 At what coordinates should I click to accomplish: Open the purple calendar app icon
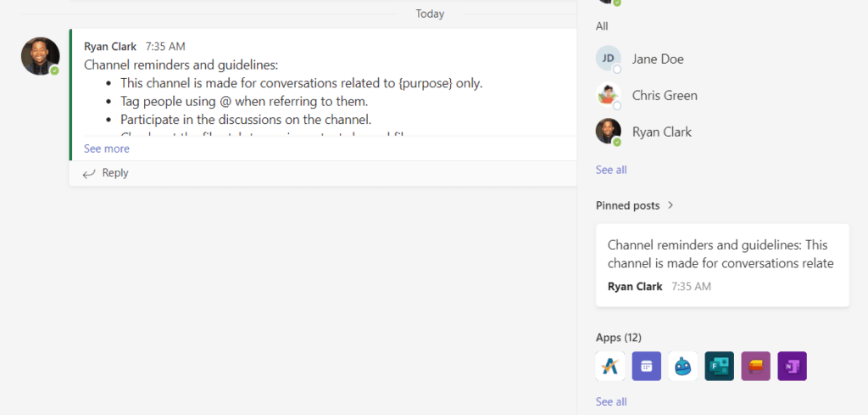click(x=647, y=367)
